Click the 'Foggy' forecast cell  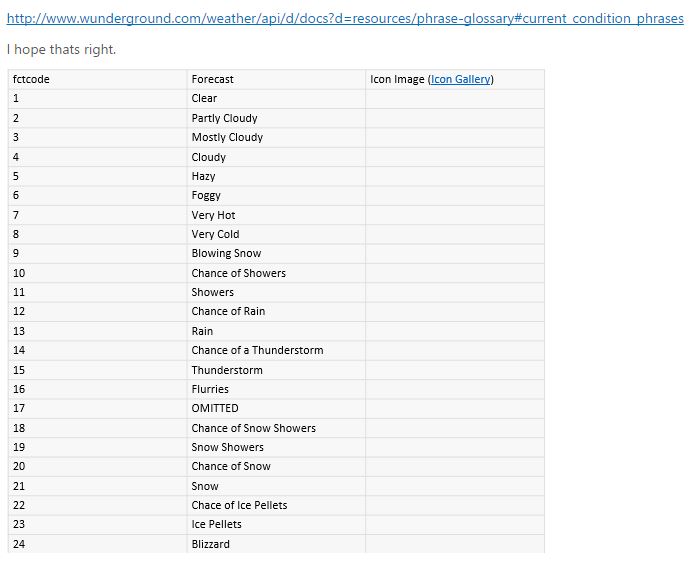click(x=206, y=195)
